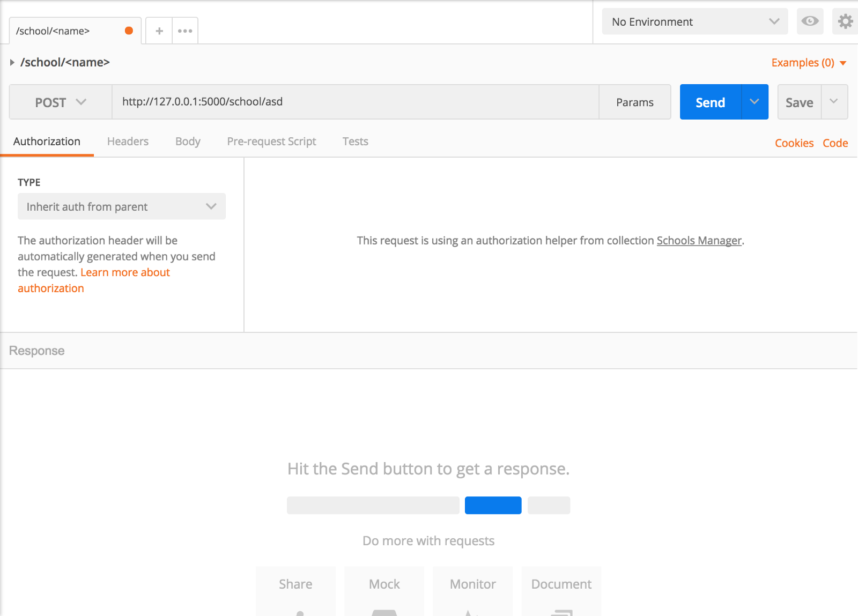
Task: Open the tab options ellipsis menu
Action: (x=185, y=31)
